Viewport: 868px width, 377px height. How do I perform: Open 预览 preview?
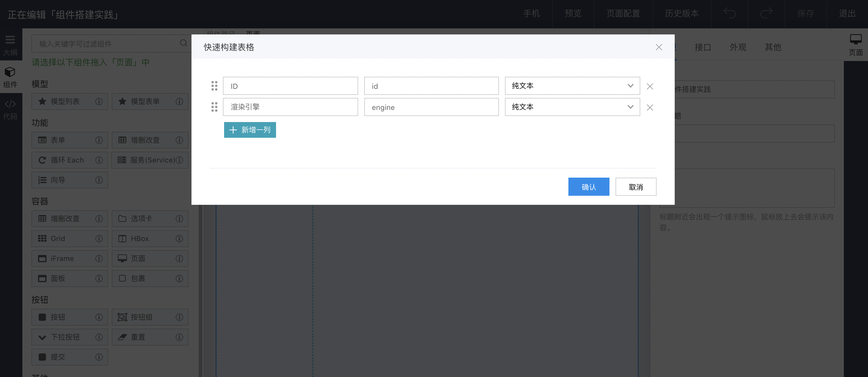click(573, 14)
